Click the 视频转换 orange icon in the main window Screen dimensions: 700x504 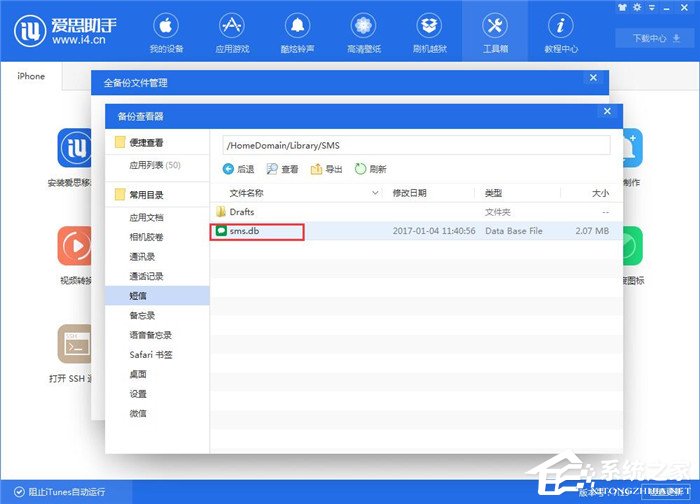pos(74,246)
